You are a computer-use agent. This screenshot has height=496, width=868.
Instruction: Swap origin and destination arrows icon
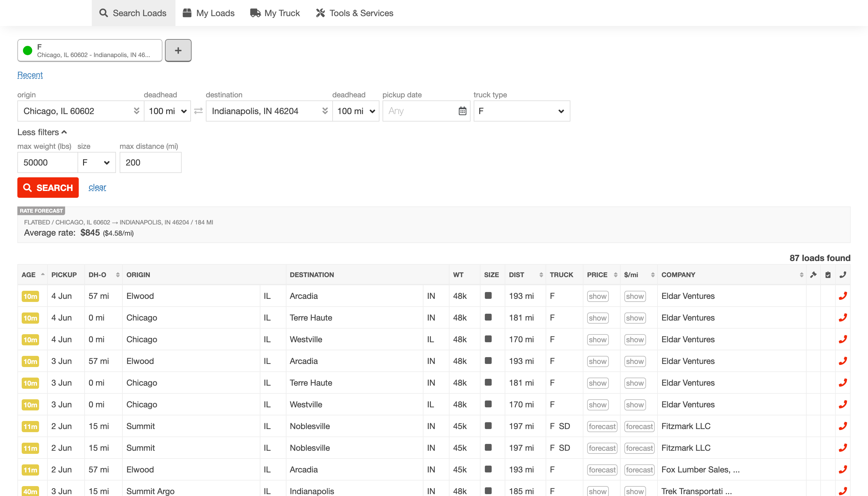(x=198, y=111)
